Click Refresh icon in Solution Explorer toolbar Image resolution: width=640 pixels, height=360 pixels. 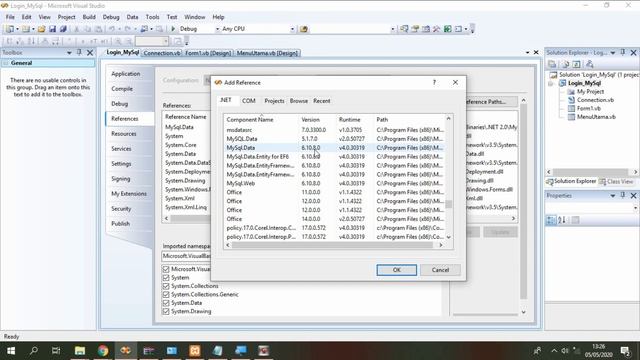(x=576, y=64)
